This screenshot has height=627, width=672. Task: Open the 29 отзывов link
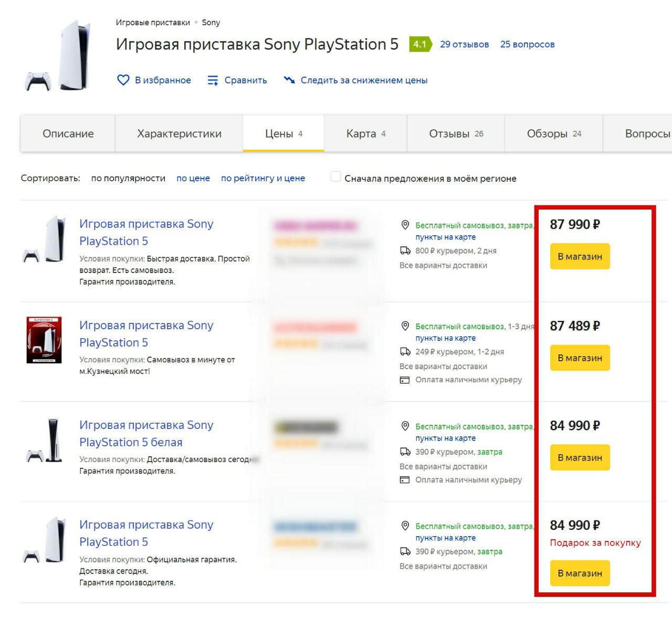pos(464,44)
